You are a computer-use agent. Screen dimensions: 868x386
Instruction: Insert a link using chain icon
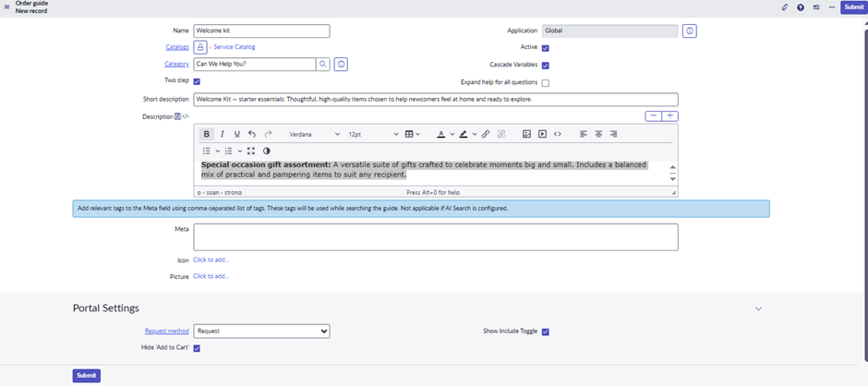[486, 134]
